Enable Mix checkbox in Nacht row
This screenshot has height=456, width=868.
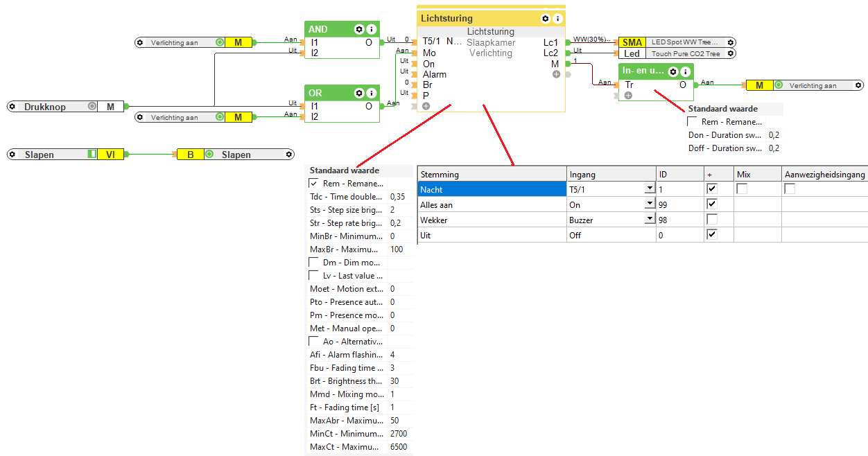pyautogui.click(x=742, y=188)
